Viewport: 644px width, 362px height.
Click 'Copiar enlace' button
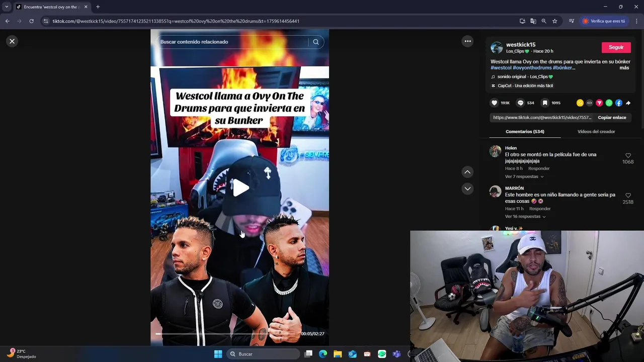point(612,118)
